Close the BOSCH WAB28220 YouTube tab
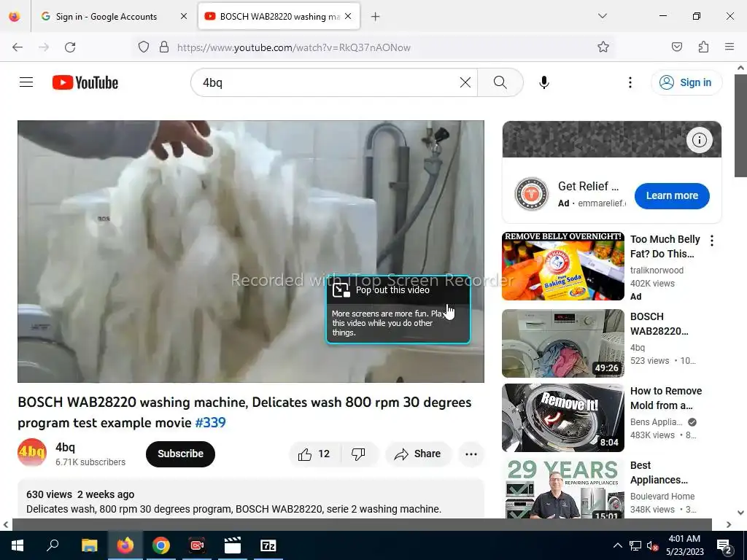The image size is (747, 560). coord(348,17)
